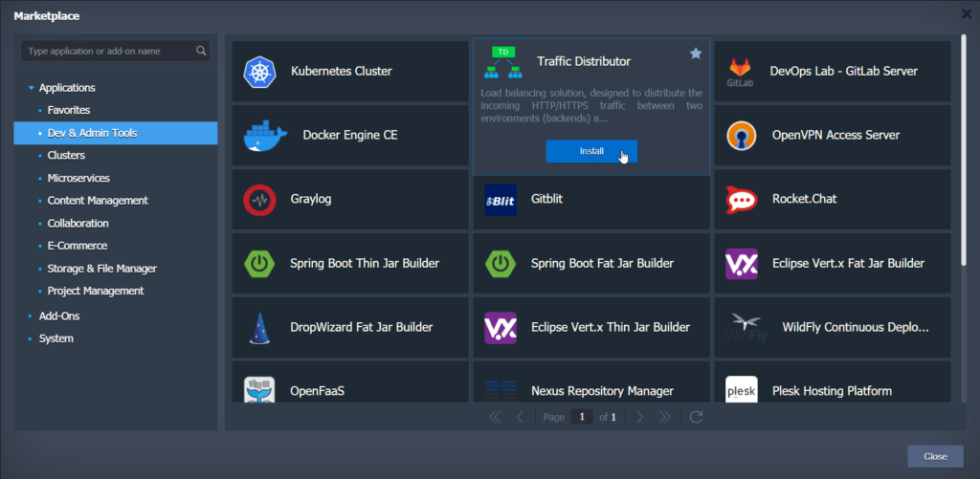Select Eclipse Vert.x Thin Jar Builder label
980x479 pixels.
[x=611, y=327]
